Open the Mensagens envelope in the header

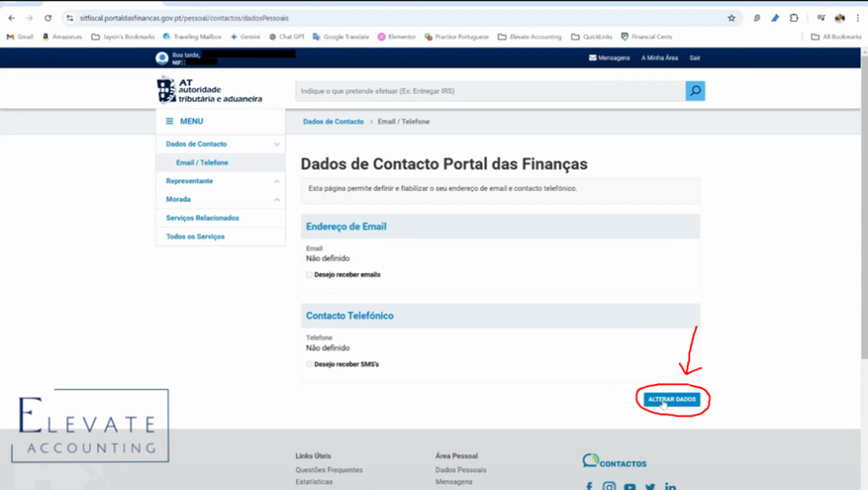click(592, 58)
